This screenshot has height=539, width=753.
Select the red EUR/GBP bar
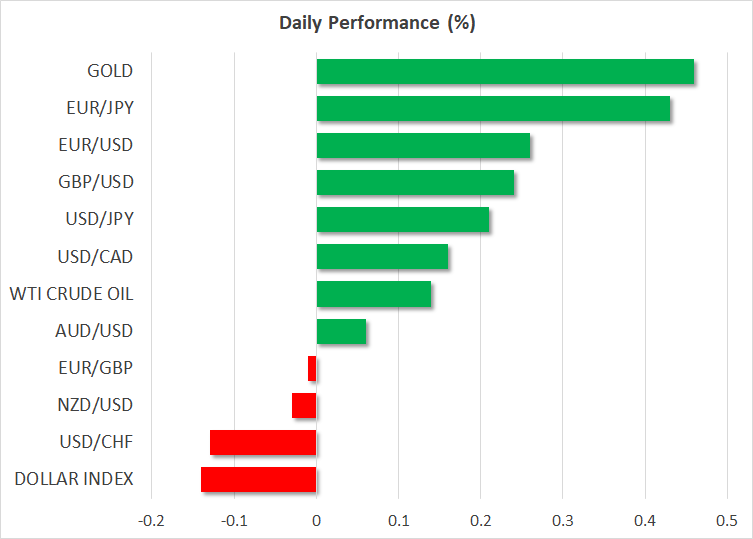click(312, 368)
